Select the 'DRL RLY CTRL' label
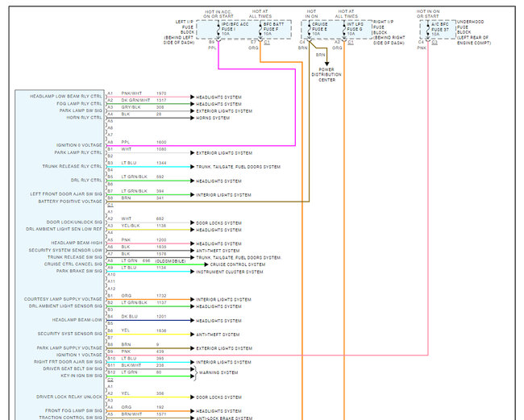This screenshot has height=420, width=524. (x=86, y=180)
